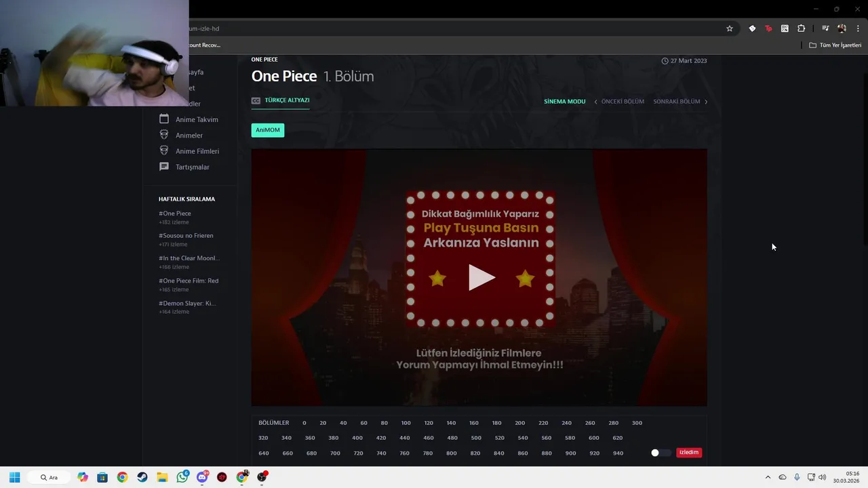Open the QR code extension icon
868x488 pixels.
785,28
